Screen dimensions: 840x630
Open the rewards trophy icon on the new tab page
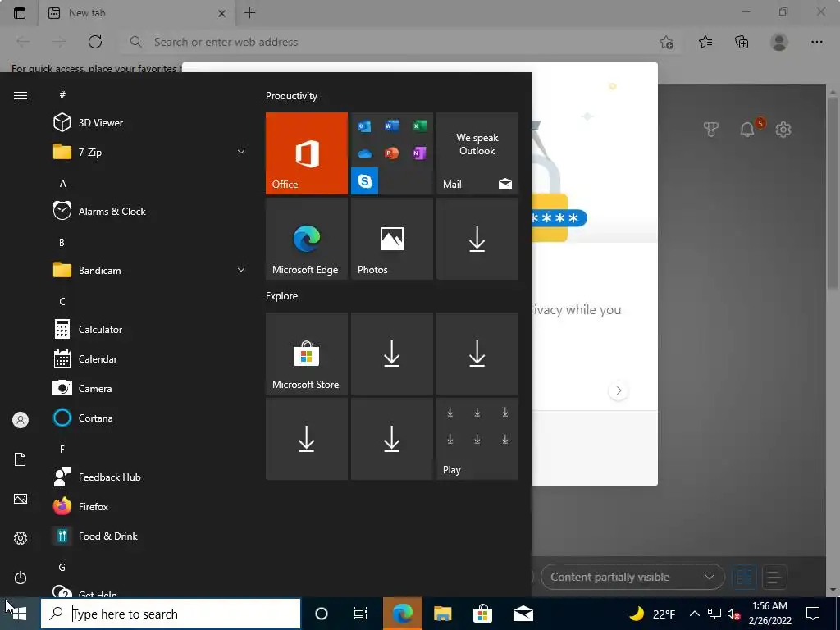pos(711,129)
